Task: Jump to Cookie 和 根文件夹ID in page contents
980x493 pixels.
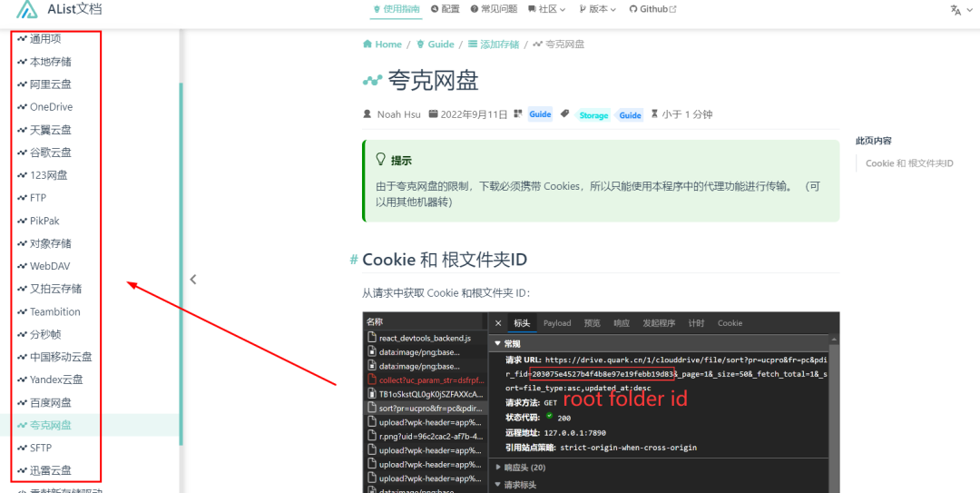Action: click(x=908, y=163)
